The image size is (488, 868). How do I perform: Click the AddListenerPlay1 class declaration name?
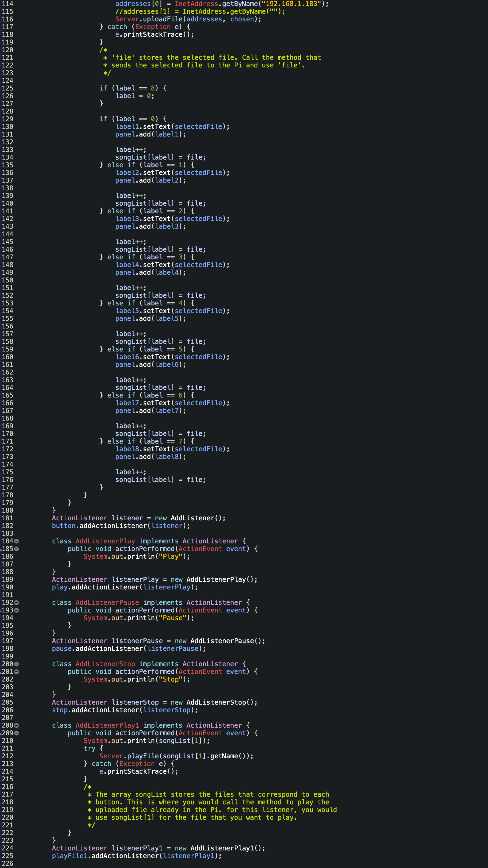[107, 725]
